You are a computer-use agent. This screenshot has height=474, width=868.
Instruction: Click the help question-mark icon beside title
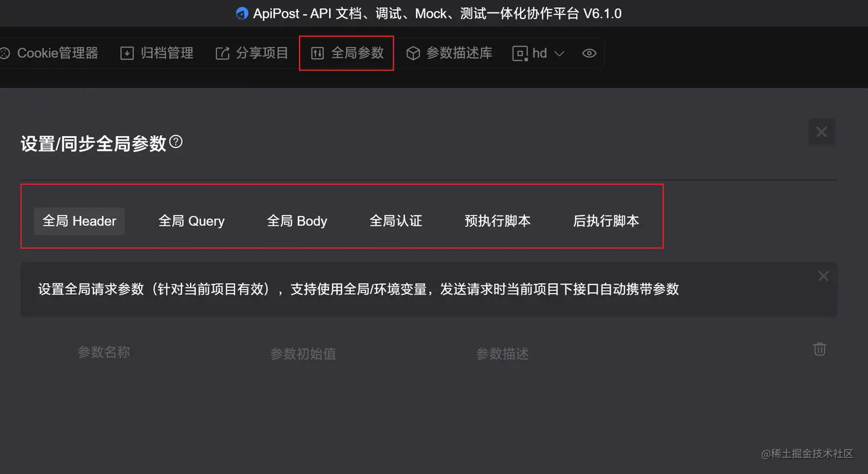click(176, 141)
